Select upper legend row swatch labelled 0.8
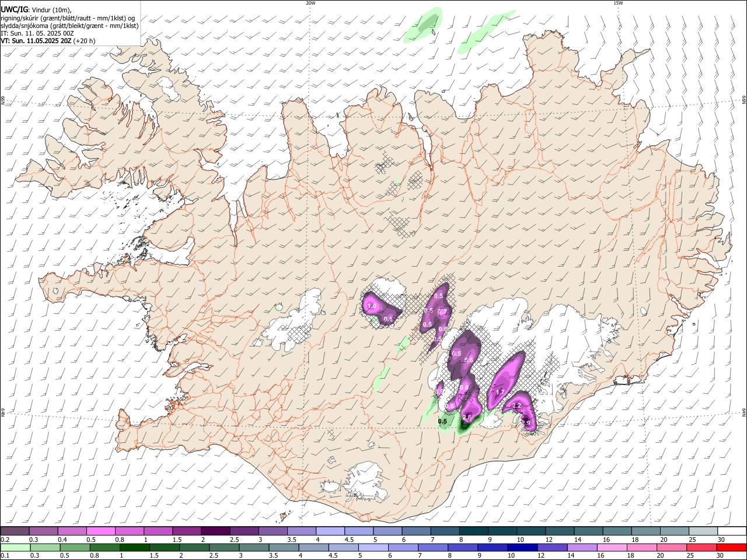Image resolution: width=747 pixels, height=560 pixels. (x=129, y=531)
